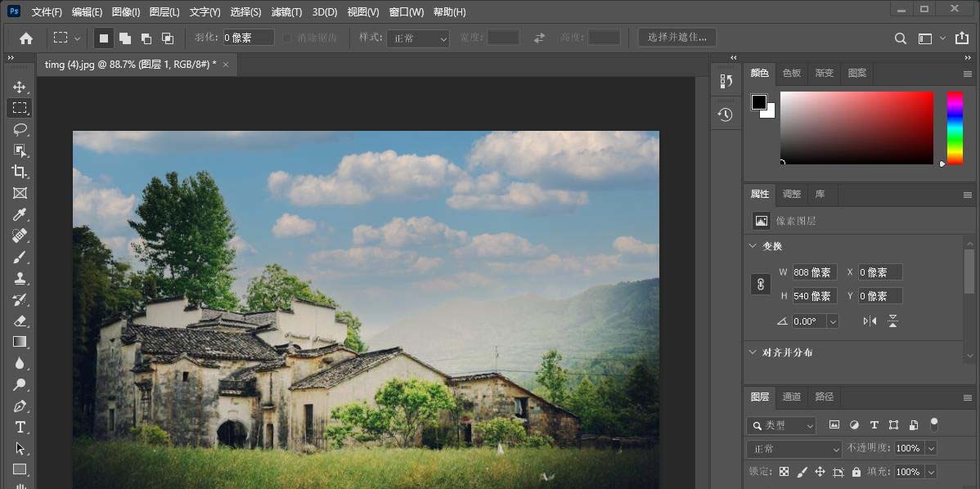Swap width and height arrows icon
The height and width of the screenshot is (489, 980).
(x=539, y=38)
